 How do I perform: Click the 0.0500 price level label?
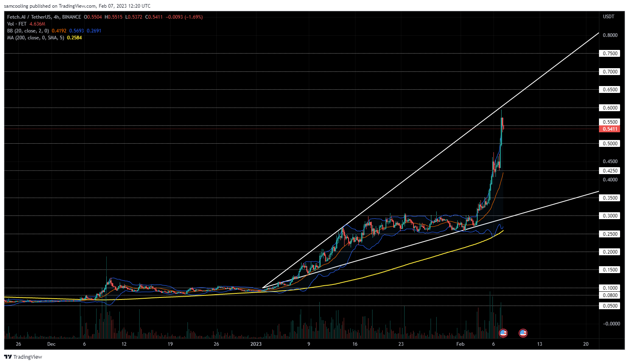tap(610, 306)
